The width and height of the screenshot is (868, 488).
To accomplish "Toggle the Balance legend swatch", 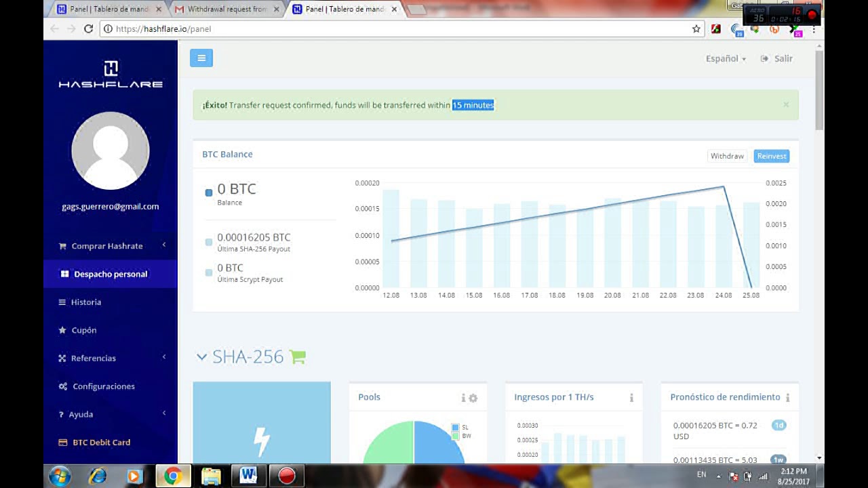I will pyautogui.click(x=209, y=192).
